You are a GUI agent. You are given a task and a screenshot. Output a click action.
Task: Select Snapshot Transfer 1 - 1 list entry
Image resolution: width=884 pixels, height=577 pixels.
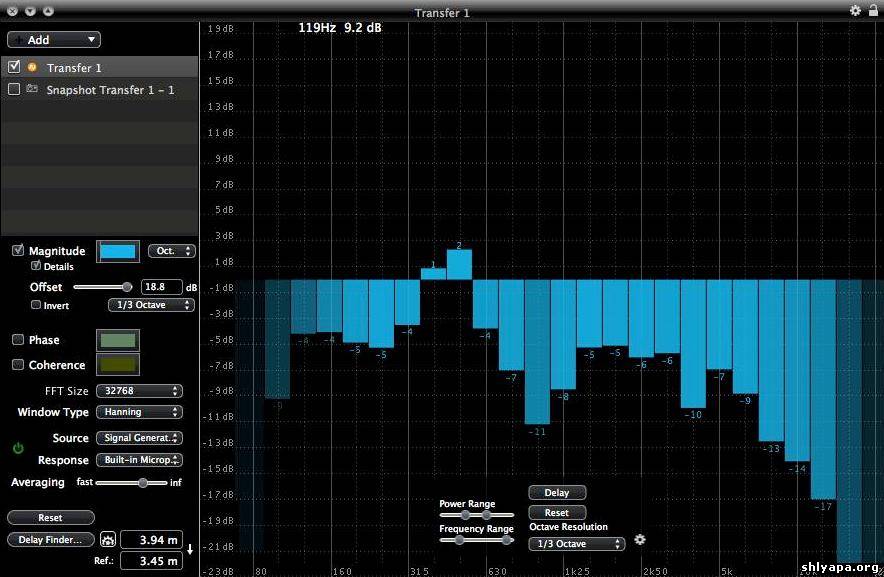pos(110,90)
